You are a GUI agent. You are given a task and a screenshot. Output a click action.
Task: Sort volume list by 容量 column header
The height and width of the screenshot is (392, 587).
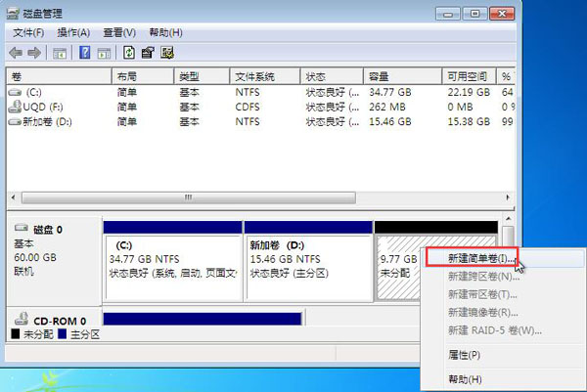[x=380, y=76]
